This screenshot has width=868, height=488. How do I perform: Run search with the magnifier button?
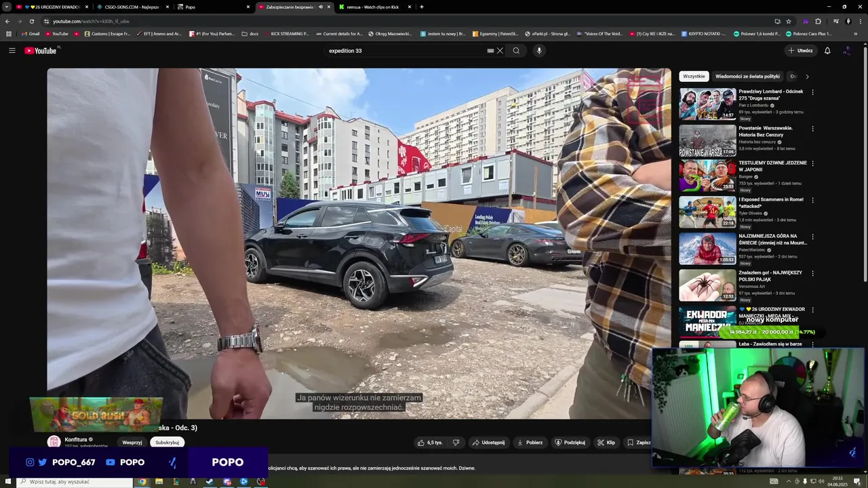[x=516, y=50]
